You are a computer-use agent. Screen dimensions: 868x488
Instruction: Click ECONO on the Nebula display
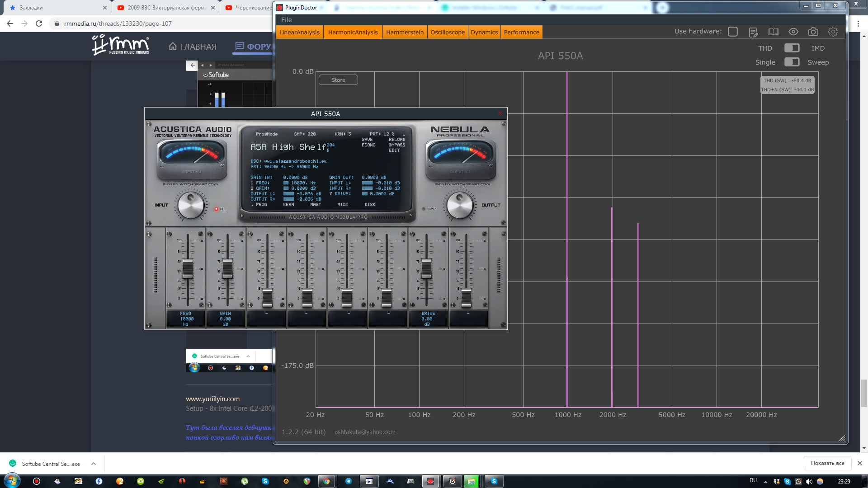pos(368,145)
